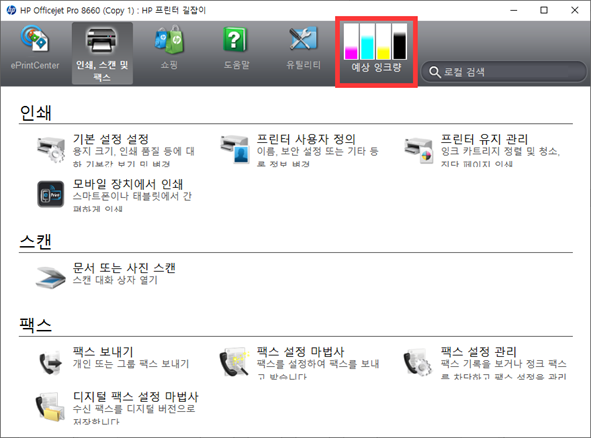Open the 디지털 팩스 설정 마법사 link
This screenshot has width=591, height=438.
point(136,397)
